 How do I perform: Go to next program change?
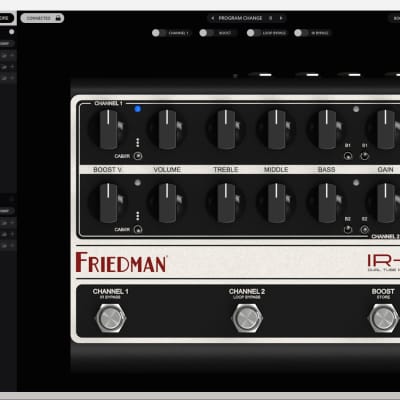pyautogui.click(x=281, y=18)
